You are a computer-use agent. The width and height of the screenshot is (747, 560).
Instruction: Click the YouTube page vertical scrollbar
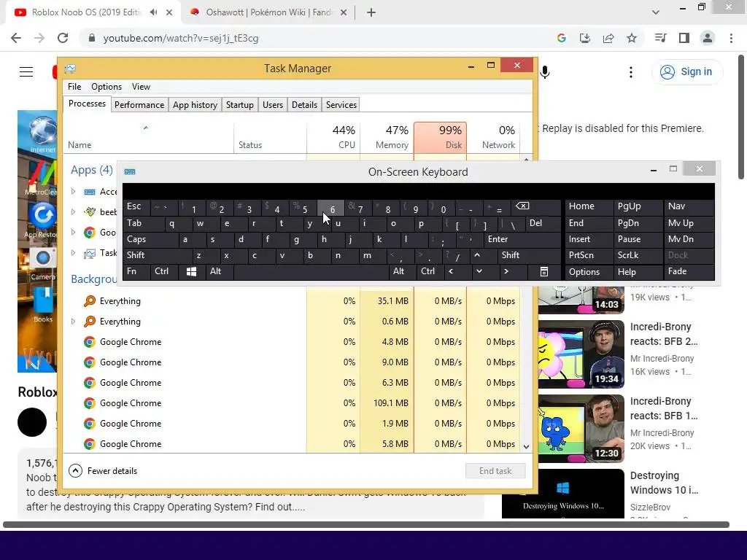(x=741, y=117)
